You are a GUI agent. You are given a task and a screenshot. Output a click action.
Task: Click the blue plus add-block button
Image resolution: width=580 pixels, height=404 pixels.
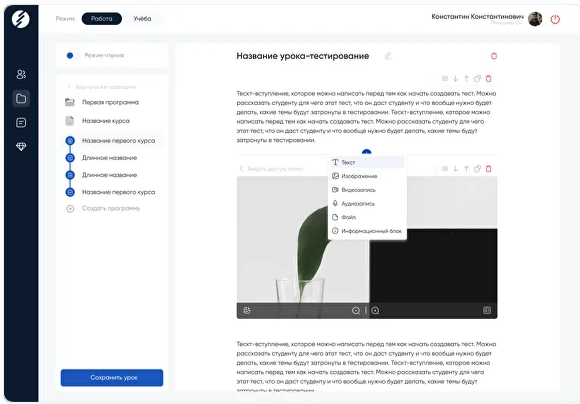(x=366, y=152)
